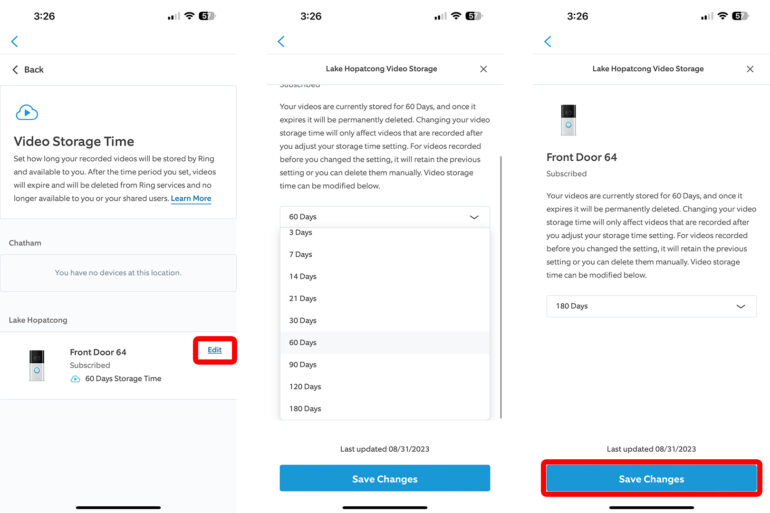This screenshot has height=513, width=770.
Task: Tap the back chevron in the left screen header
Action: (15, 41)
